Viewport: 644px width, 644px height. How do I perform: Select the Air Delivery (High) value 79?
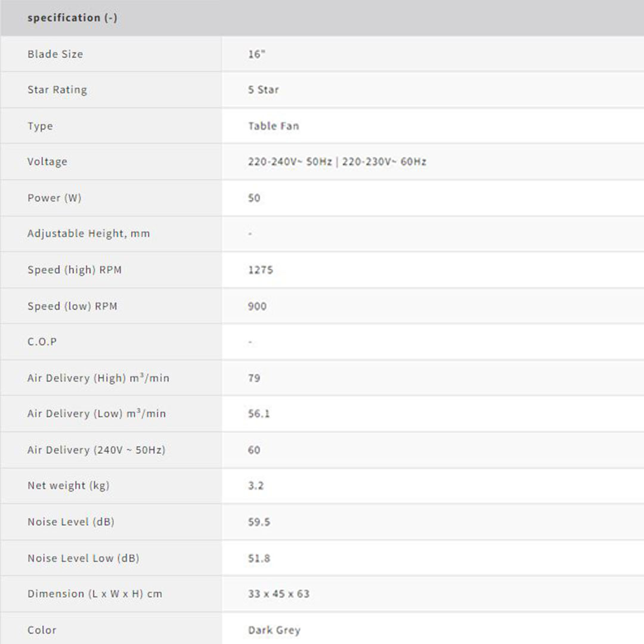(x=254, y=378)
